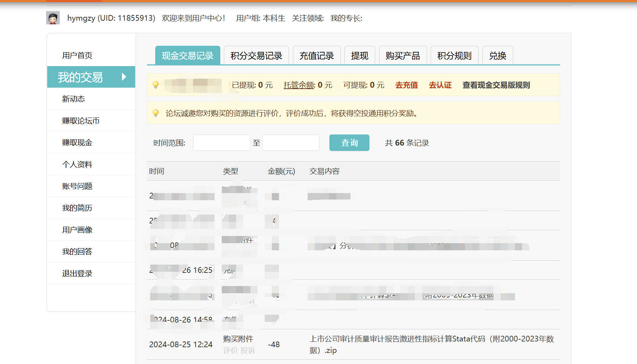Click the 类型 column header
This screenshot has height=364, width=637.
click(231, 171)
